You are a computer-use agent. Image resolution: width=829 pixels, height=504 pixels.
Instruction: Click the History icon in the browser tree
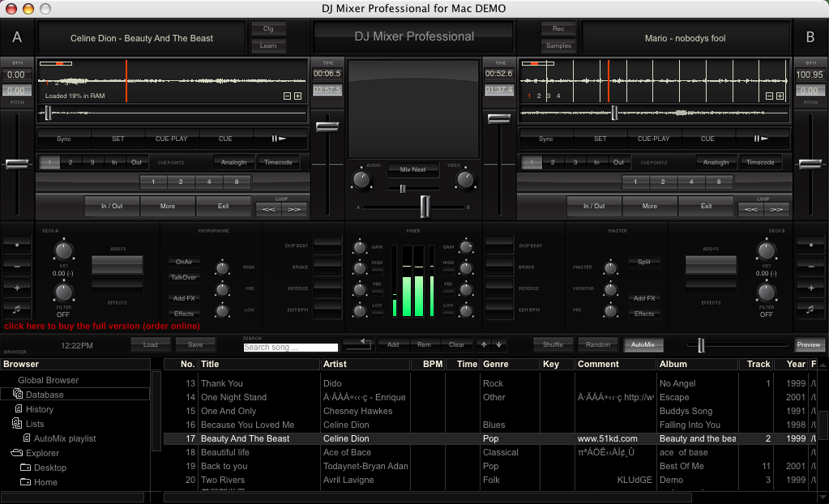(19, 409)
